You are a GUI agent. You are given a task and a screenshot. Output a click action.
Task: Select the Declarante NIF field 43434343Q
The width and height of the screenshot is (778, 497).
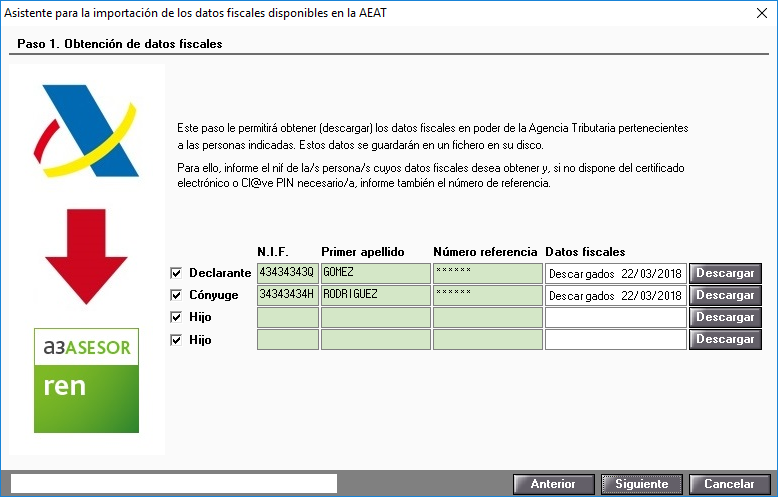288,273
